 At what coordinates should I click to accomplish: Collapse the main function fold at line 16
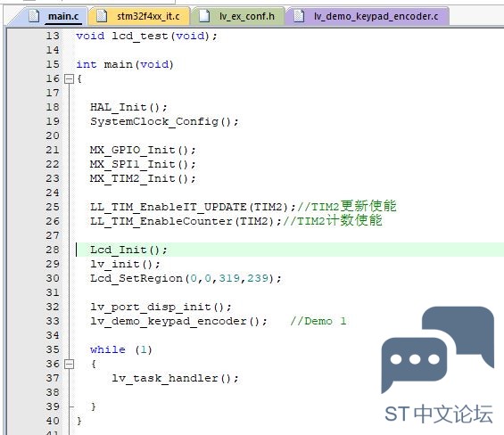pos(69,78)
